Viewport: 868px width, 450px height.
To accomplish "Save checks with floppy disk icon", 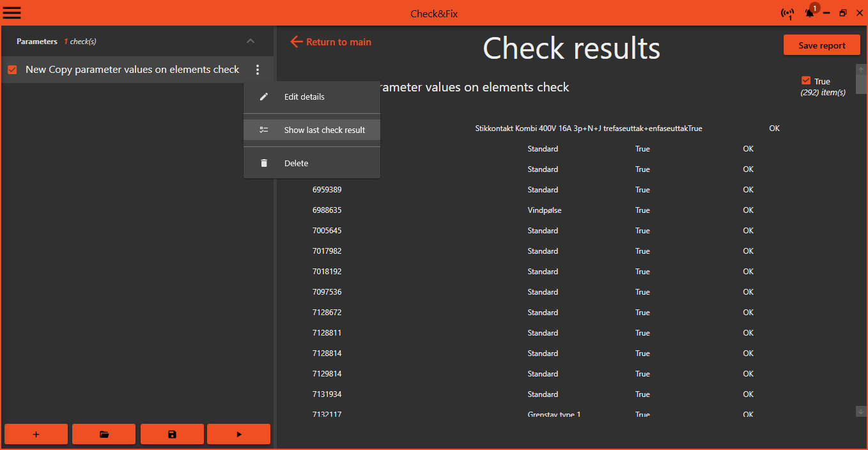I will click(x=172, y=434).
